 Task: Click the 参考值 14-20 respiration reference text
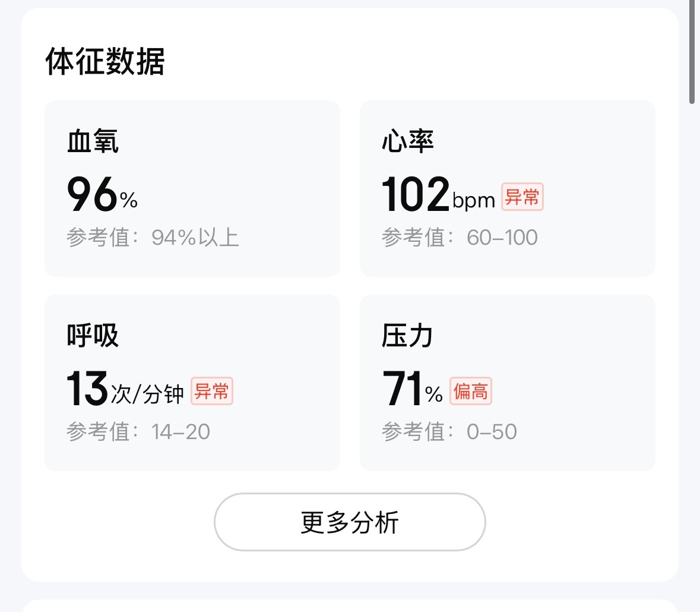137,431
